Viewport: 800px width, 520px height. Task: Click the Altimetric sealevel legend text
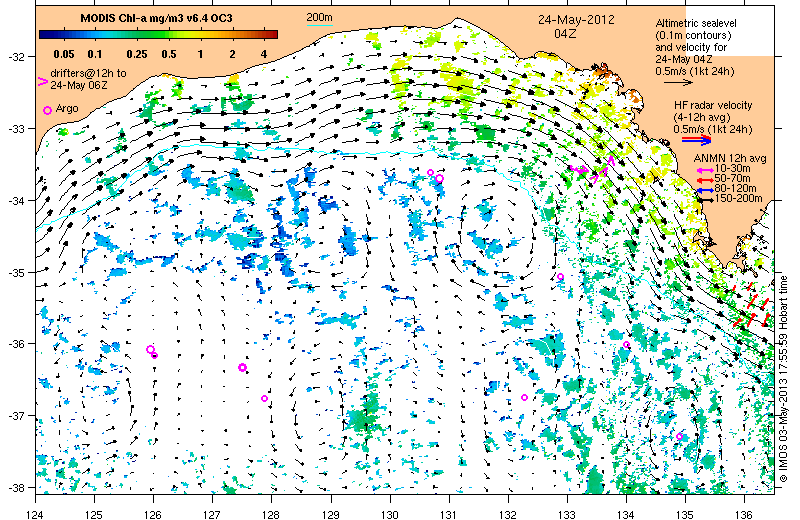pos(696,23)
